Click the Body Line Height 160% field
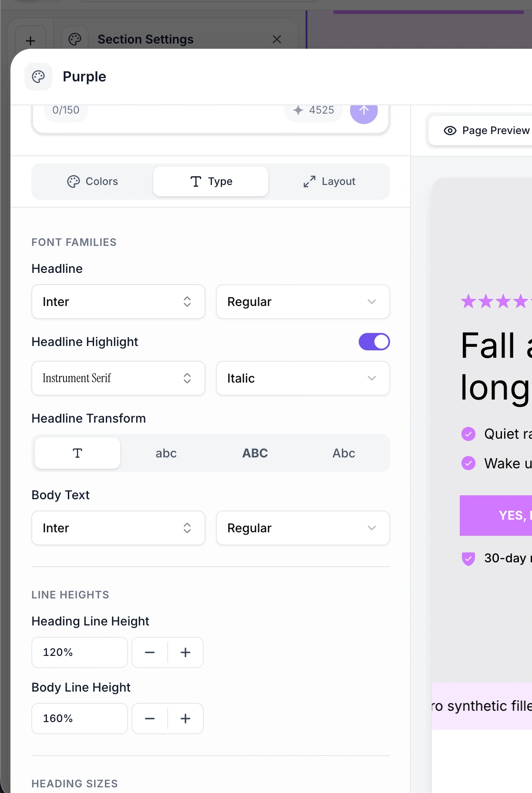The height and width of the screenshot is (793, 532). pyautogui.click(x=79, y=719)
